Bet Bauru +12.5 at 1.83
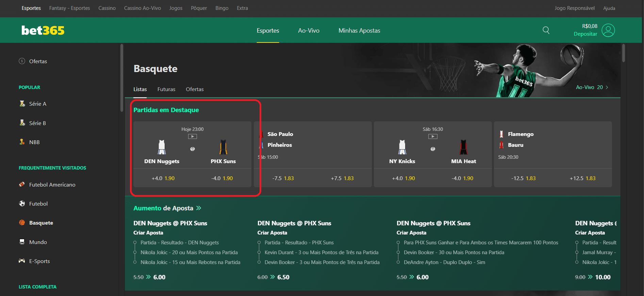644x296 pixels. (582, 178)
